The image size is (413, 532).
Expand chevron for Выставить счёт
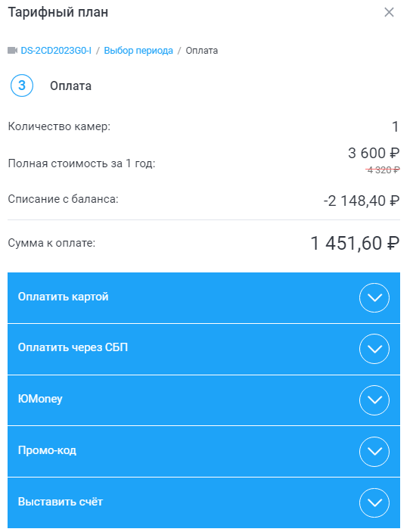click(374, 502)
